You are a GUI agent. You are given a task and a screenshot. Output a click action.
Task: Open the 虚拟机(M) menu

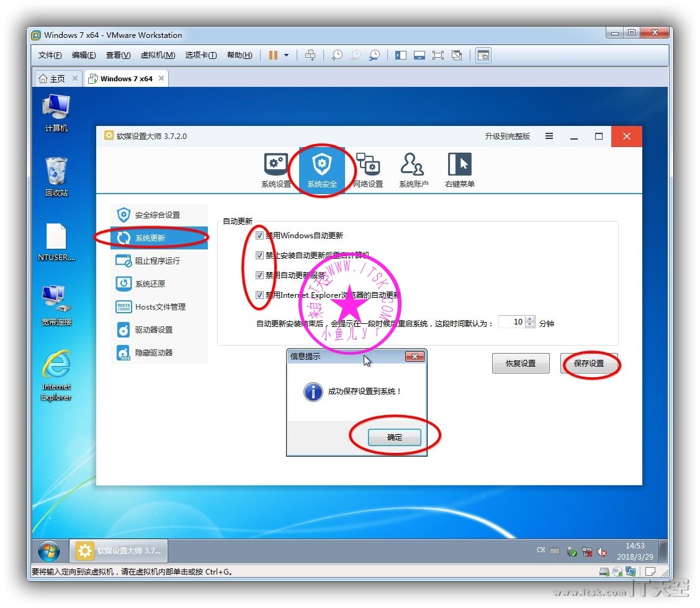point(158,55)
